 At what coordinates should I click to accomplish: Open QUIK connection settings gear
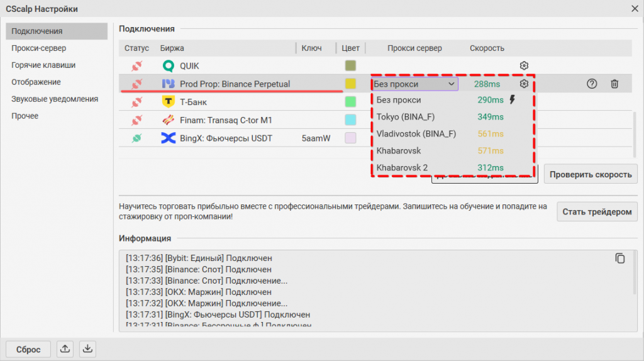(524, 66)
